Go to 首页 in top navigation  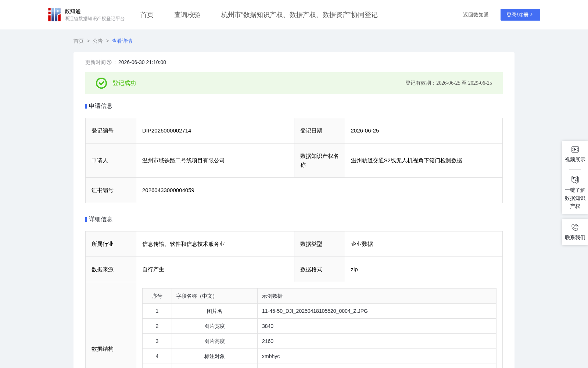(147, 15)
